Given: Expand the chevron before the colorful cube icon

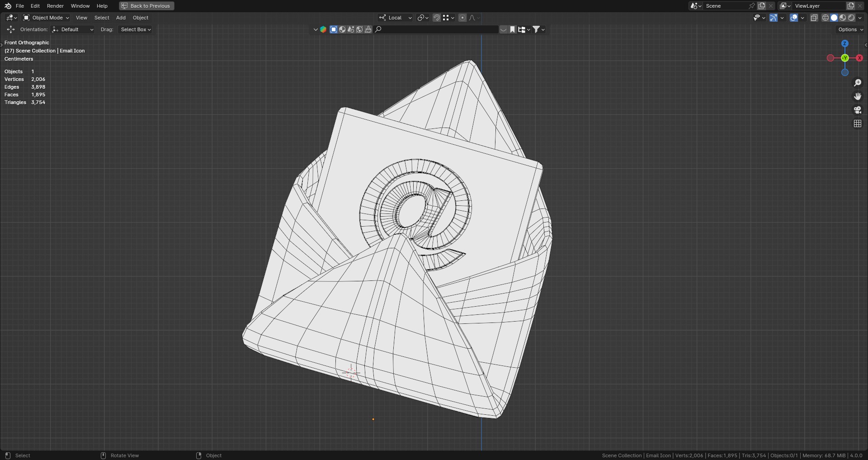Looking at the screenshot, I should point(316,29).
